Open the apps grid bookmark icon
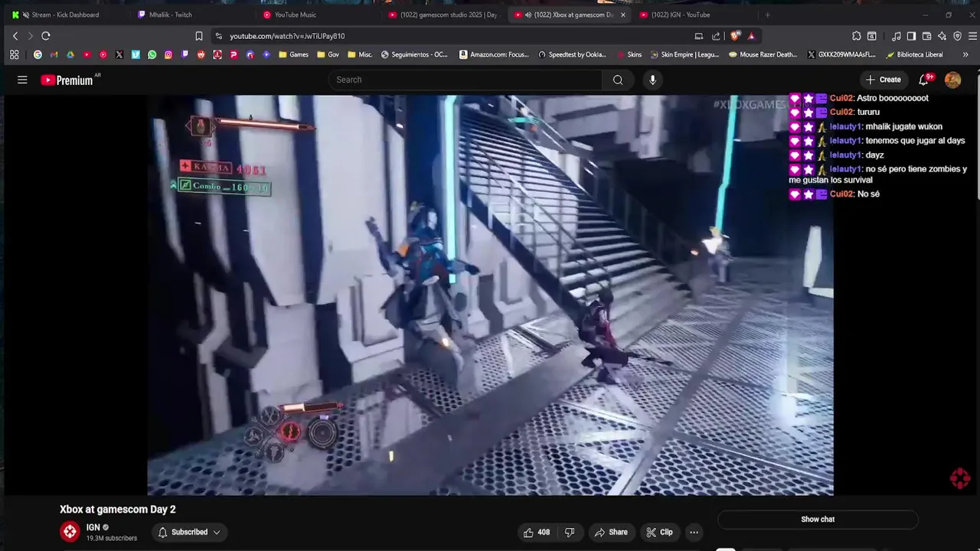This screenshot has height=551, width=980. [14, 54]
